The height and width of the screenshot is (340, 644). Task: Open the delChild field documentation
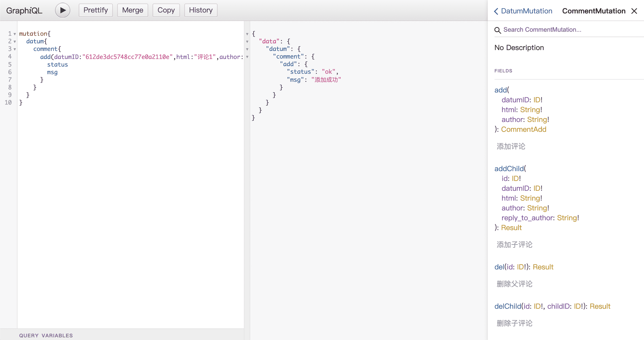point(508,306)
